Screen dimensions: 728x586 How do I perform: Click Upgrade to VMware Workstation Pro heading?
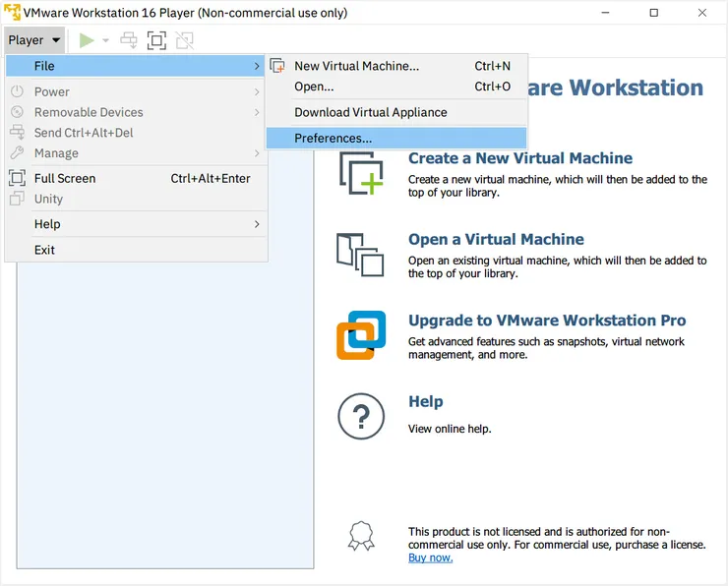click(x=547, y=321)
